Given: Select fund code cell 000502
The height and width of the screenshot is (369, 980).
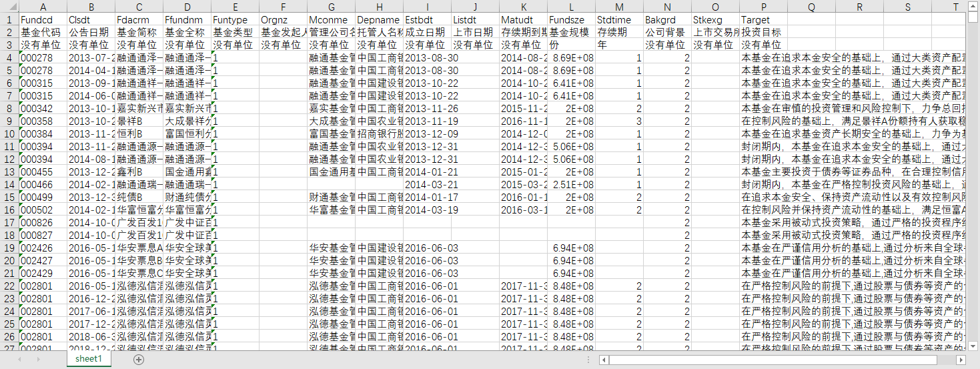Looking at the screenshot, I should point(43,210).
